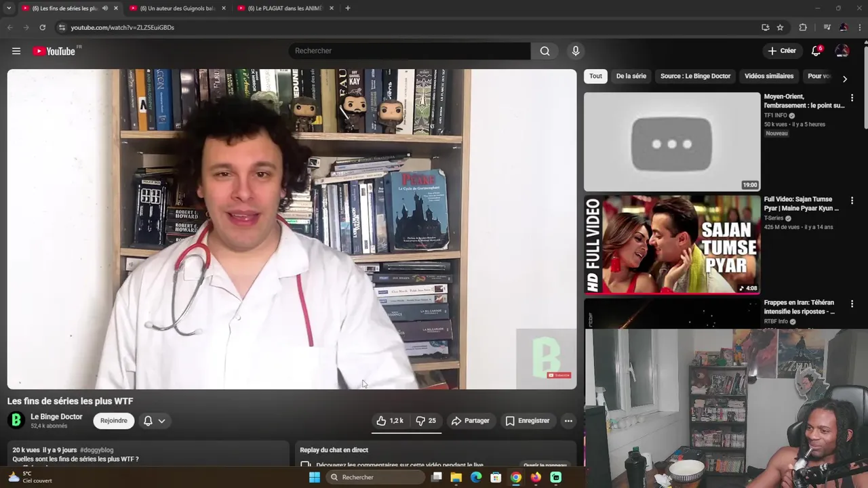Select the Vidéos similaires chip
This screenshot has width=868, height=488.
(x=769, y=76)
